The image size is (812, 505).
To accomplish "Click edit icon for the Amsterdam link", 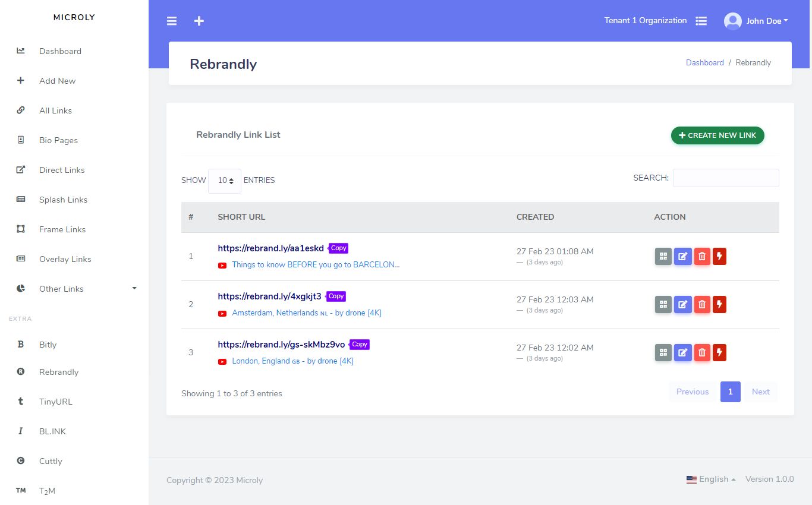I will pos(682,305).
